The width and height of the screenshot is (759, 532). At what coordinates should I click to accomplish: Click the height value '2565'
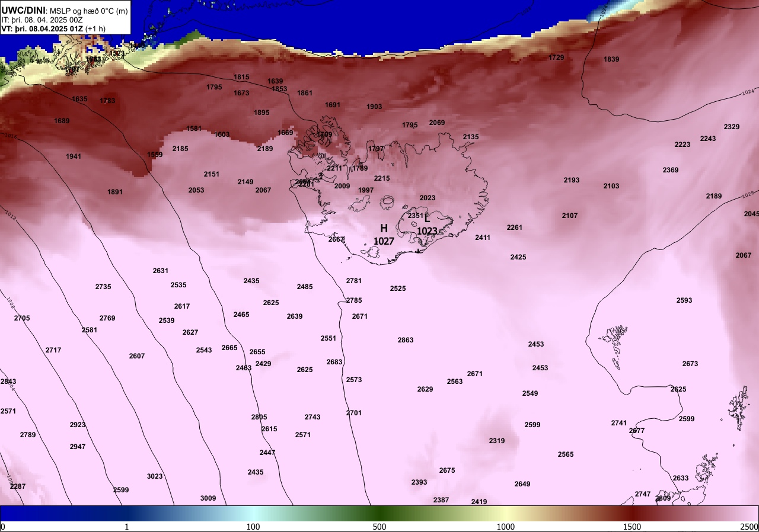[566, 454]
